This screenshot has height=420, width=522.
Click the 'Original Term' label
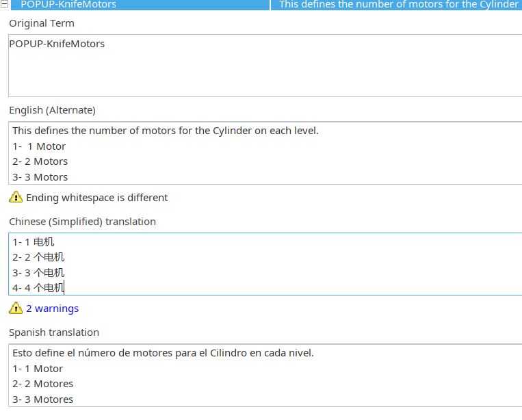(42, 23)
